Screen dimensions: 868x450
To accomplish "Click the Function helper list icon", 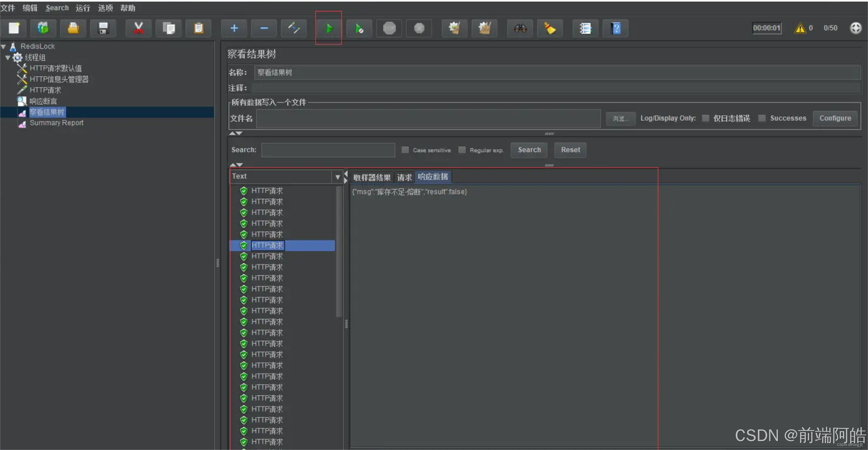I will pos(585,28).
